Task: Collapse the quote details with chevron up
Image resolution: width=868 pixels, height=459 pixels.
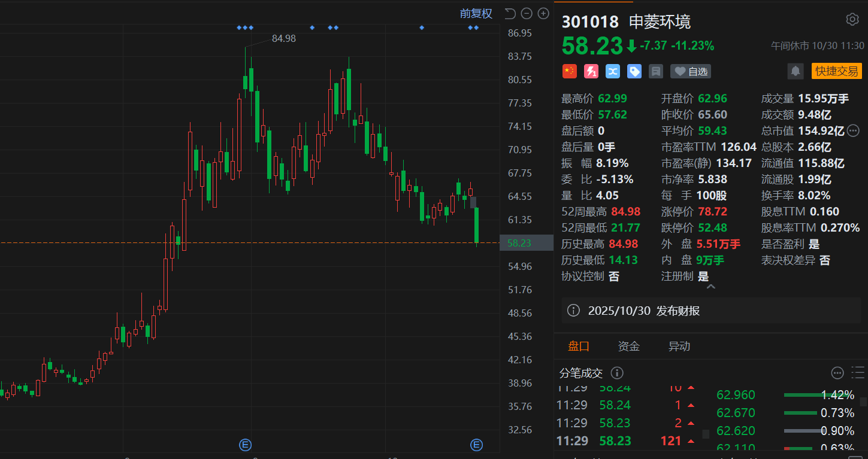Action: tap(711, 287)
